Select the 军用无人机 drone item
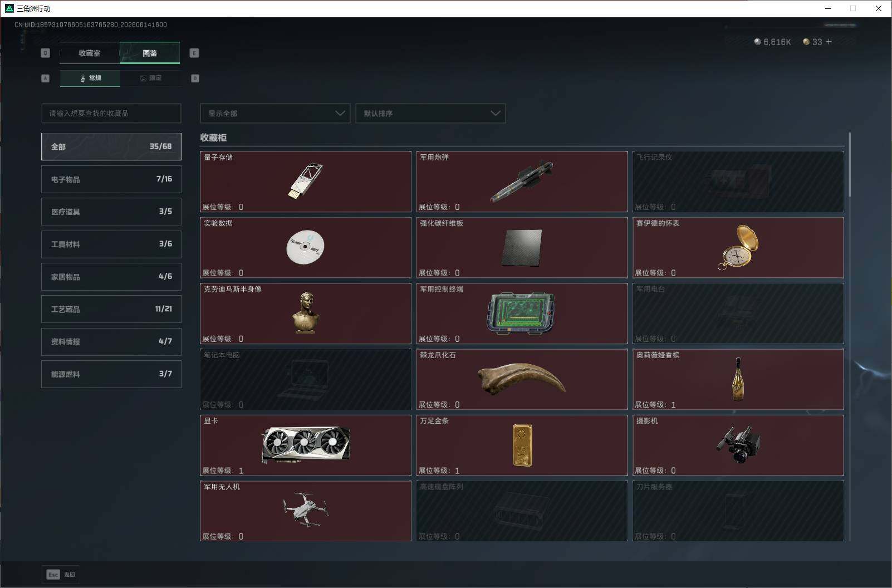892x588 pixels. tap(306, 511)
